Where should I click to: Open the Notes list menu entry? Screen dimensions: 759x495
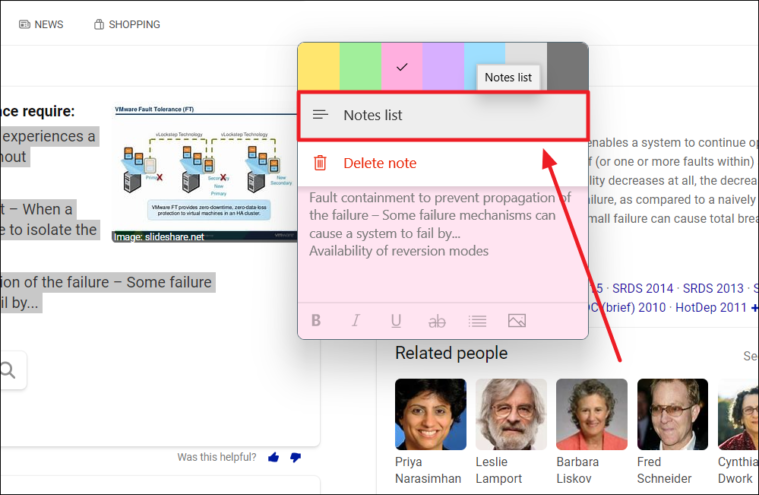(x=443, y=115)
